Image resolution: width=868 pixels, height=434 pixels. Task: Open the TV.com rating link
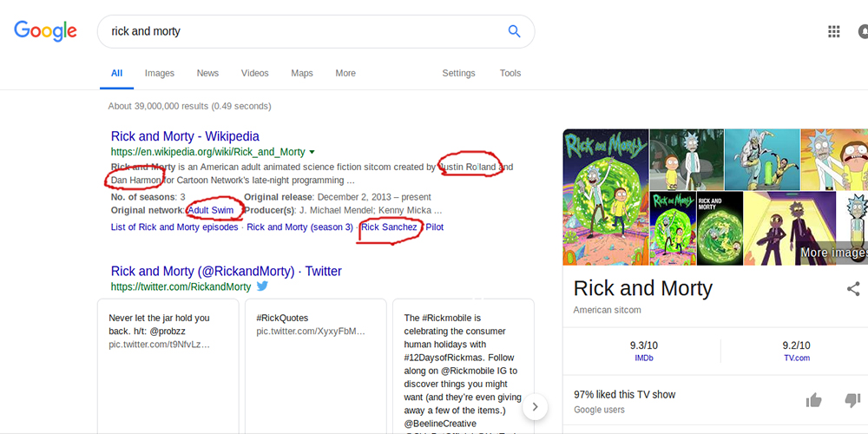coord(797,358)
